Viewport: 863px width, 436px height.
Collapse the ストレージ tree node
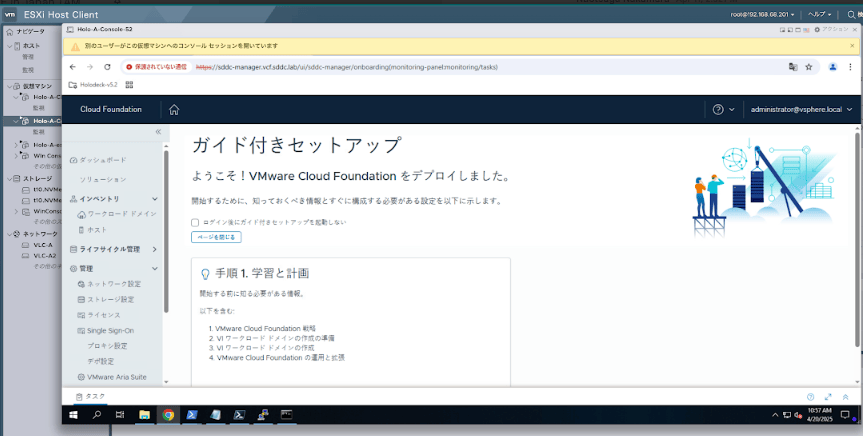coord(9,179)
